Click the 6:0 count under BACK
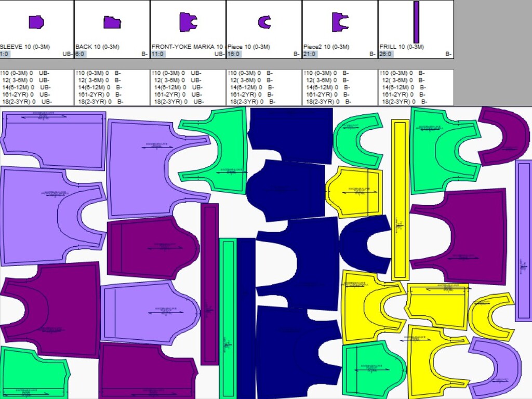The image size is (532, 399). (x=80, y=54)
